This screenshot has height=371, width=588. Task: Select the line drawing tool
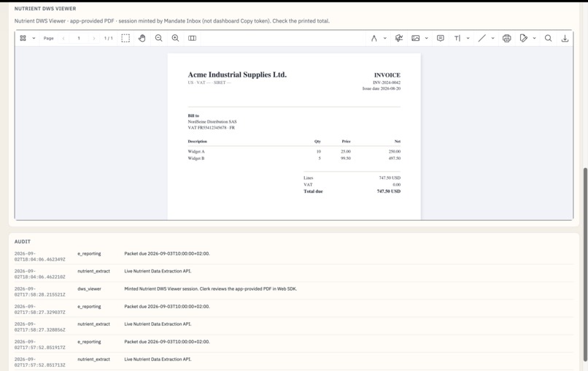(482, 38)
